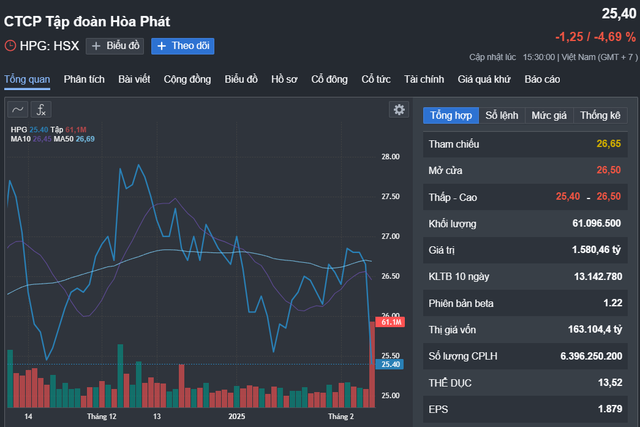Viewport: 640px width, 427px height.
Task: Click the Tháng 12 time axis marker
Action: tap(102, 415)
